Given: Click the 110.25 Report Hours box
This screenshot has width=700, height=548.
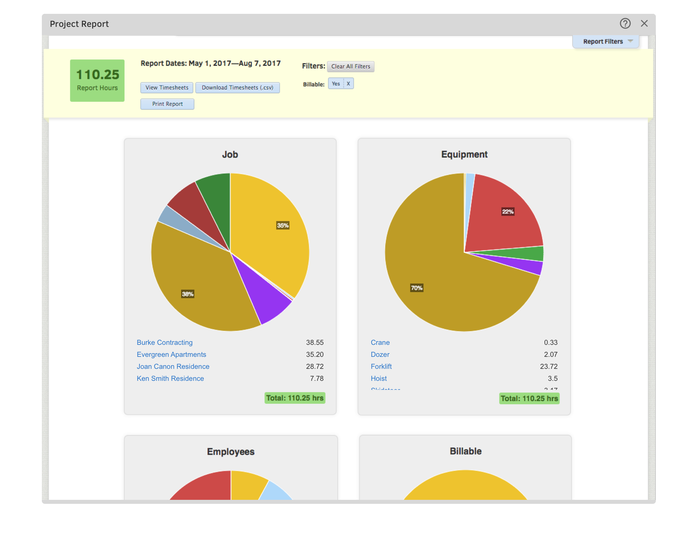Looking at the screenshot, I should (97, 80).
